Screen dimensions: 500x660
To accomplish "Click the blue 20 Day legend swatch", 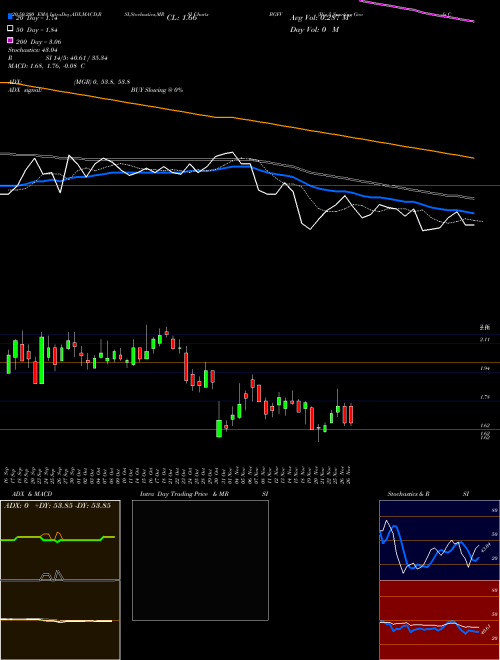I will click(10, 17).
